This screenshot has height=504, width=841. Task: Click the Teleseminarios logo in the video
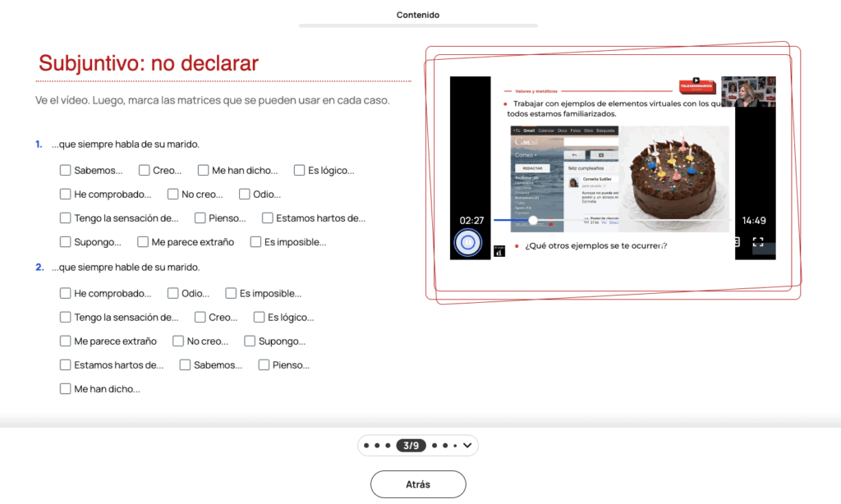(x=697, y=85)
